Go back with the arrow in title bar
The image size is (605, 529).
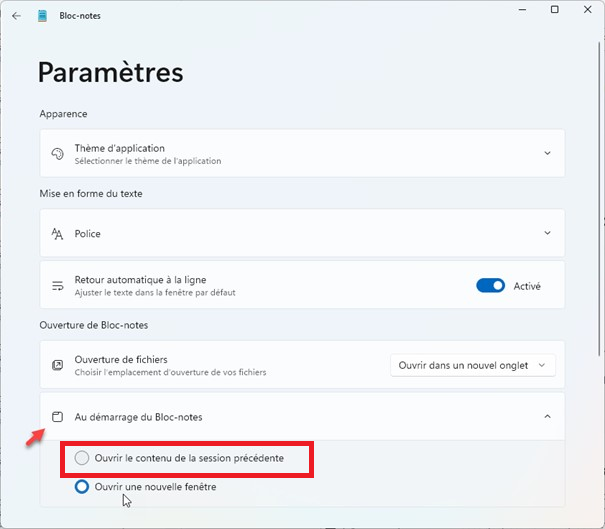pyautogui.click(x=16, y=16)
